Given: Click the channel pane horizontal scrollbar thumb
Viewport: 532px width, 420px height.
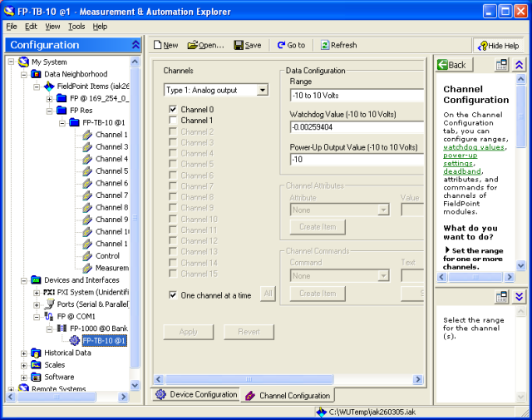Looking at the screenshot, I should point(249,379).
